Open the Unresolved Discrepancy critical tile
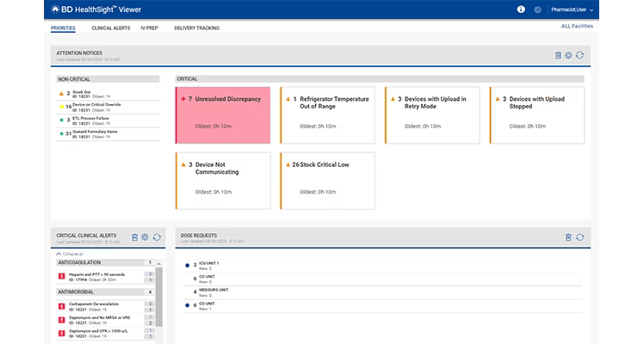644x344 pixels. click(222, 114)
